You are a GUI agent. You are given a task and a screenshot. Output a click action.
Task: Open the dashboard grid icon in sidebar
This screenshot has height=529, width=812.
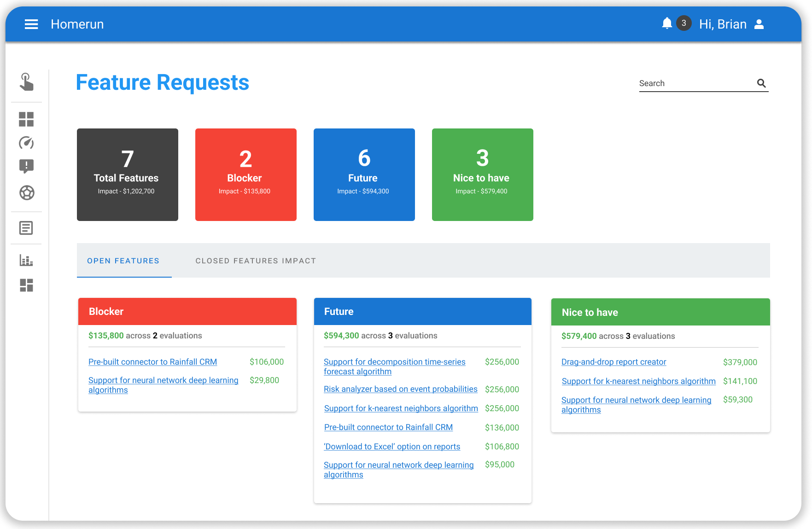26,120
